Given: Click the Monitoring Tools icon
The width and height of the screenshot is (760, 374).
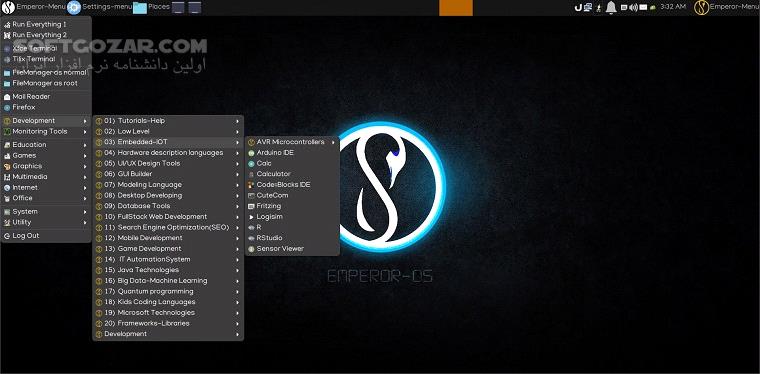Looking at the screenshot, I should [x=7, y=131].
